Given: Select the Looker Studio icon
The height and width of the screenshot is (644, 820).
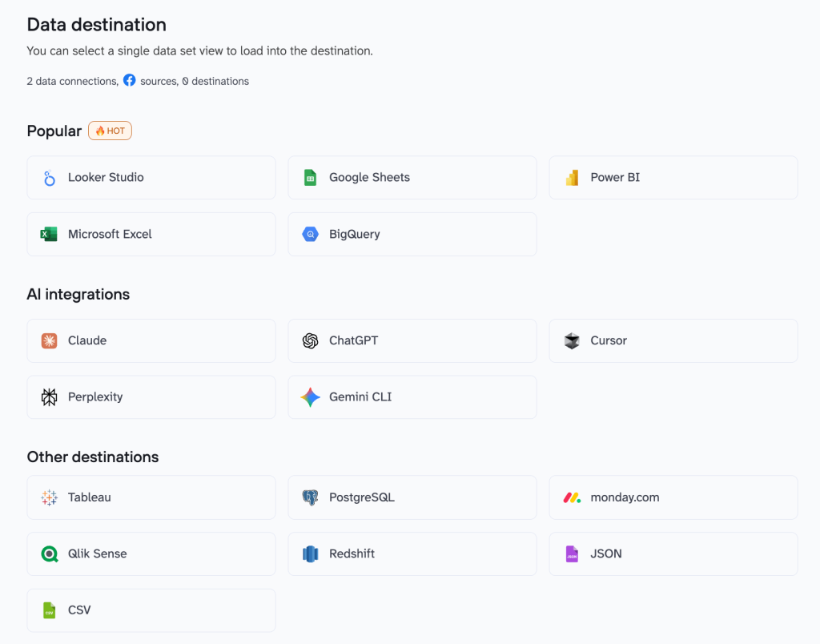Looking at the screenshot, I should (48, 177).
